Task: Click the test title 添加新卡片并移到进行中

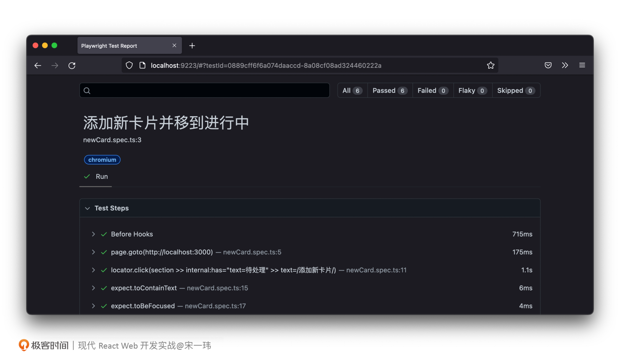Action: (x=166, y=123)
